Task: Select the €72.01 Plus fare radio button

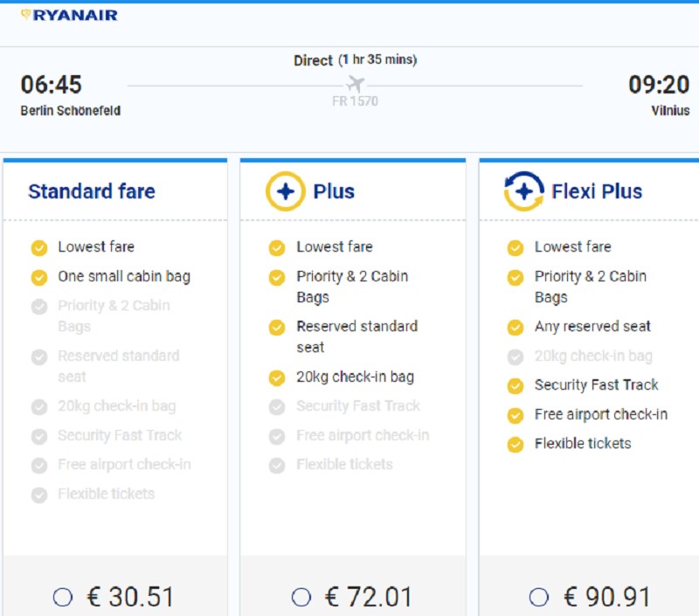Action: (301, 598)
